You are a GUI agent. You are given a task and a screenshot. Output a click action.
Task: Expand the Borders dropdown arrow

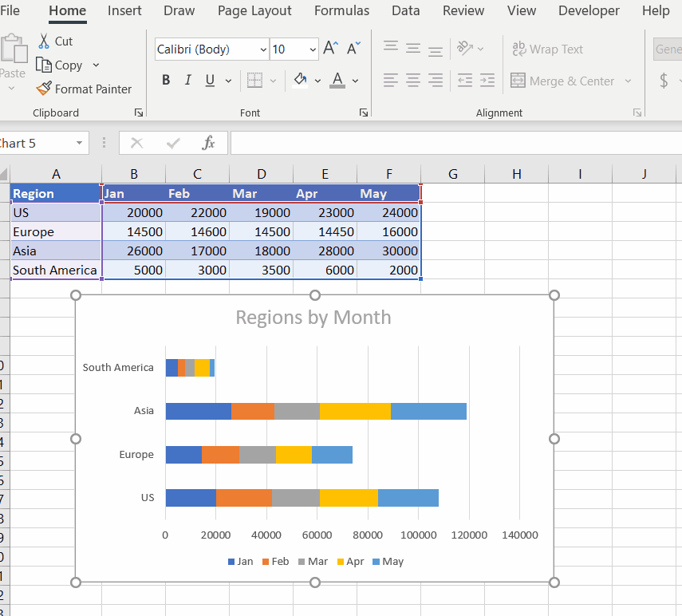(273, 81)
